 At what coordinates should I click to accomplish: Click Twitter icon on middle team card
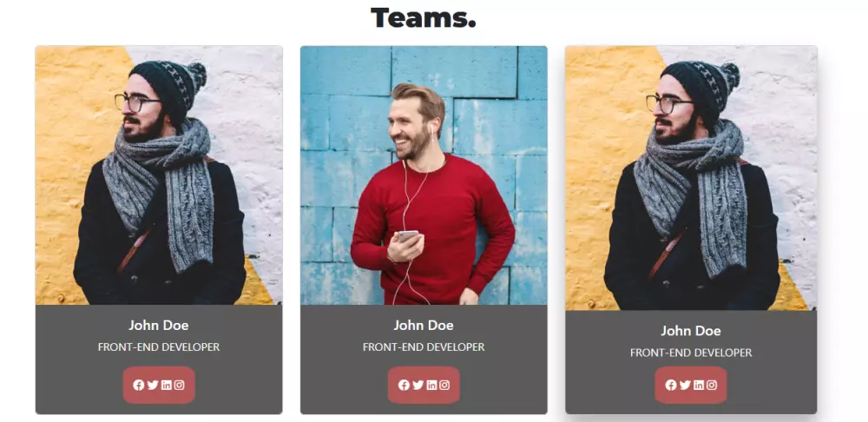click(418, 385)
